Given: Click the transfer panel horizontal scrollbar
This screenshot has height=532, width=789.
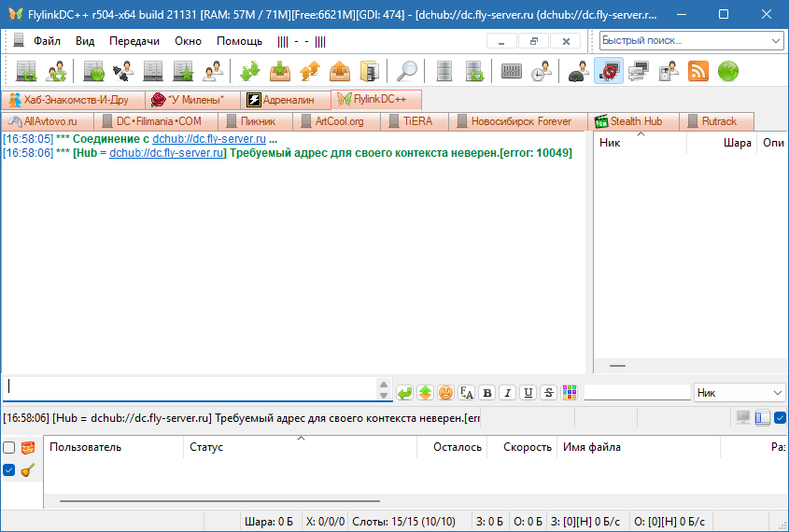Looking at the screenshot, I should pos(220,501).
